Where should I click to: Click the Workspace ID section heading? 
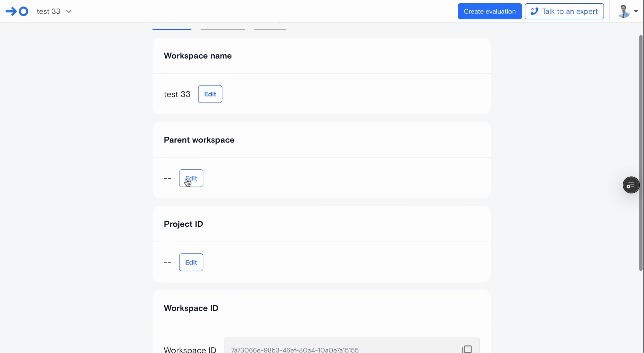[191, 308]
